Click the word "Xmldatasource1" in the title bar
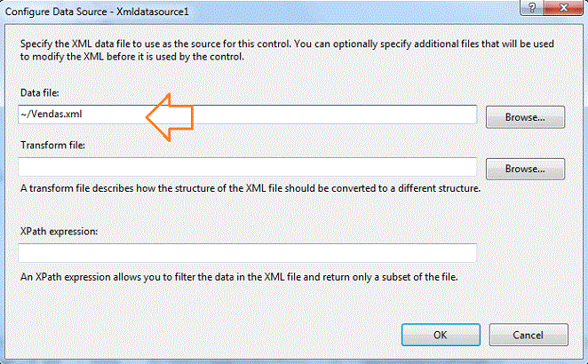The image size is (588, 364). (152, 12)
